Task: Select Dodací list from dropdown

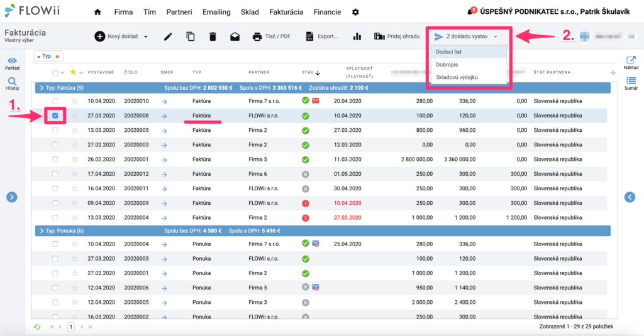Action: pos(469,51)
